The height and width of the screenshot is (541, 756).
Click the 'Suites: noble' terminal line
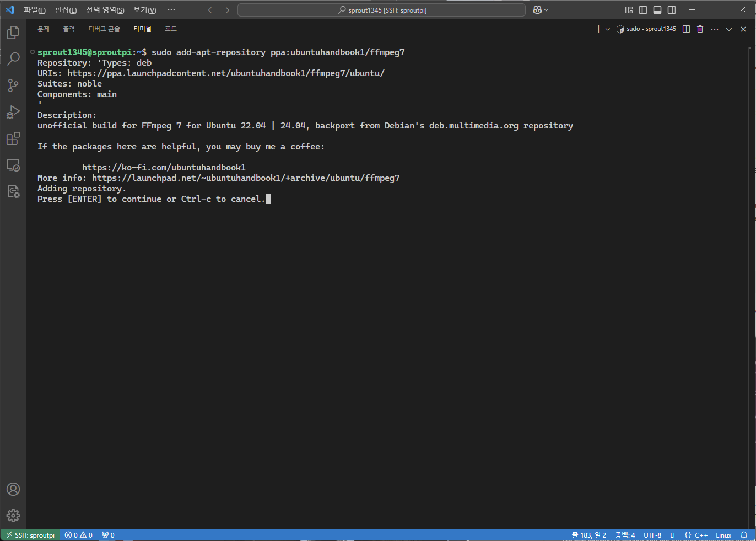point(69,84)
